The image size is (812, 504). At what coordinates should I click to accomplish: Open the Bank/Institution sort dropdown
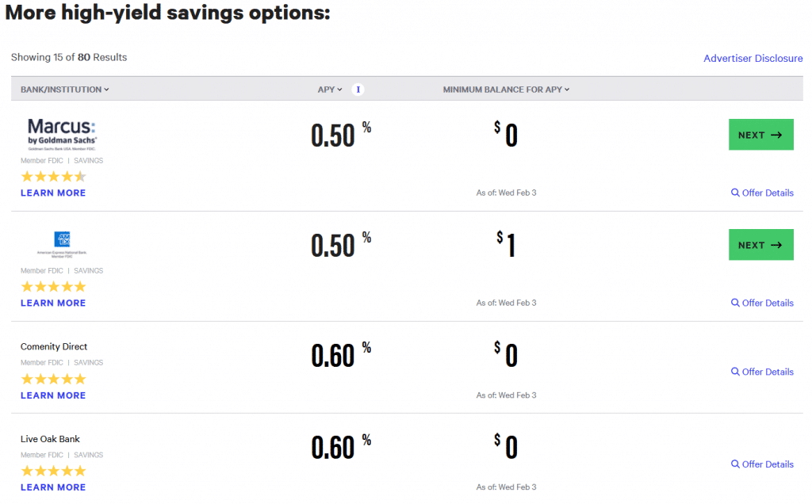click(x=64, y=90)
